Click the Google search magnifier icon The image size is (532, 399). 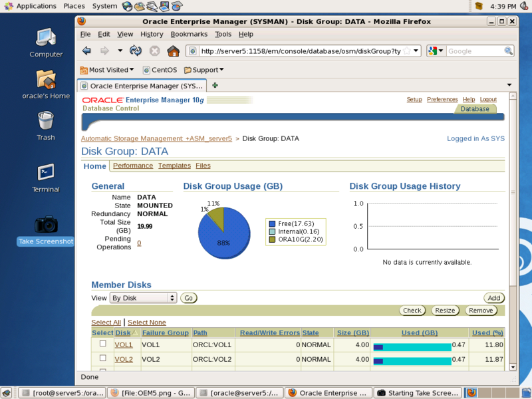[x=508, y=51]
